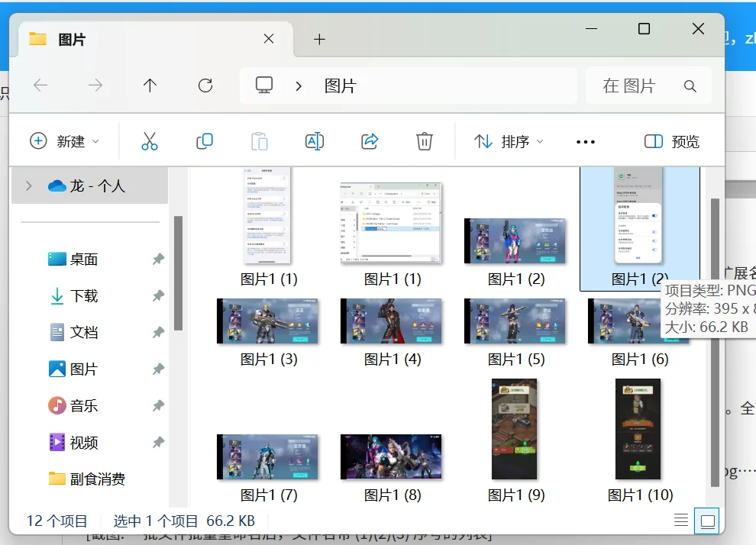
Task: Select thumbnail 图片1 (9)
Action: point(515,429)
